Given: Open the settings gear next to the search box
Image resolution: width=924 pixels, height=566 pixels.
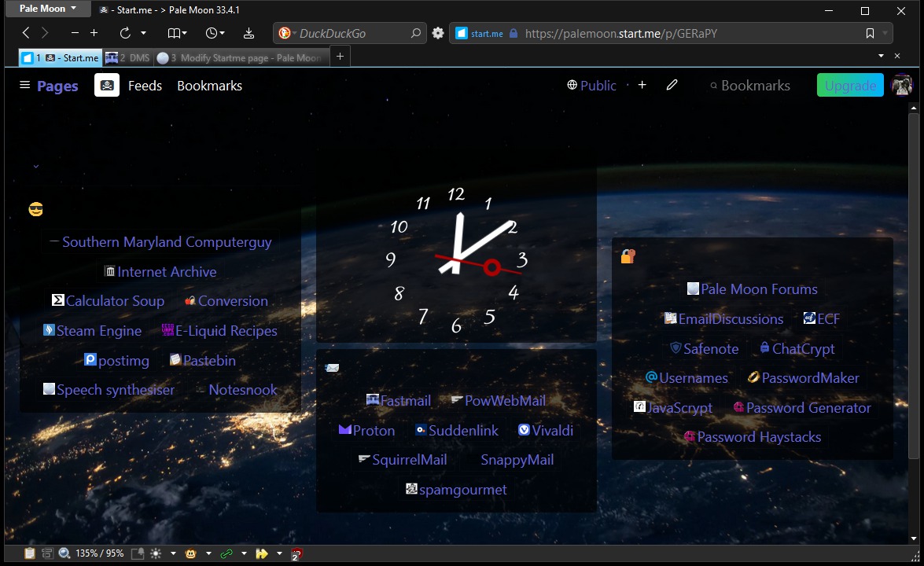Looking at the screenshot, I should (x=438, y=33).
